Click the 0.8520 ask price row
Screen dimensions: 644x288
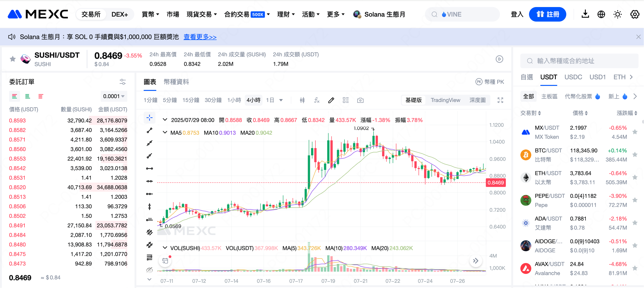pyautogui.click(x=68, y=187)
